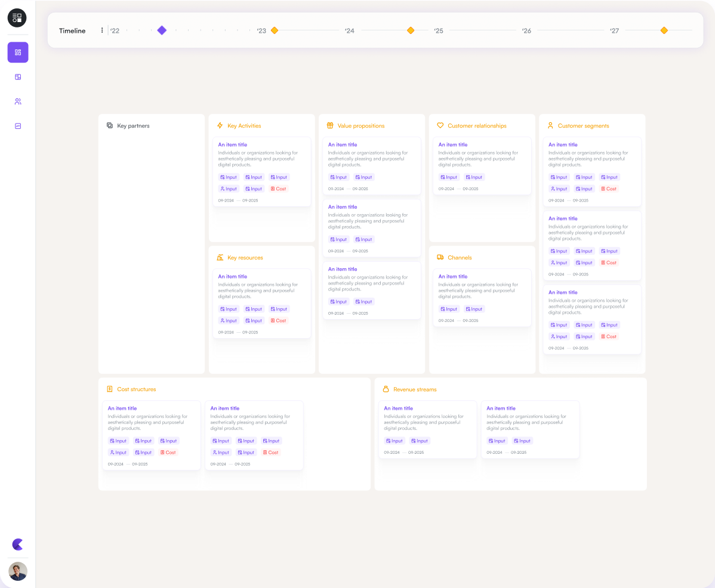715x588 pixels.
Task: Click the red Cost chip on Key Activities card
Action: tap(278, 188)
